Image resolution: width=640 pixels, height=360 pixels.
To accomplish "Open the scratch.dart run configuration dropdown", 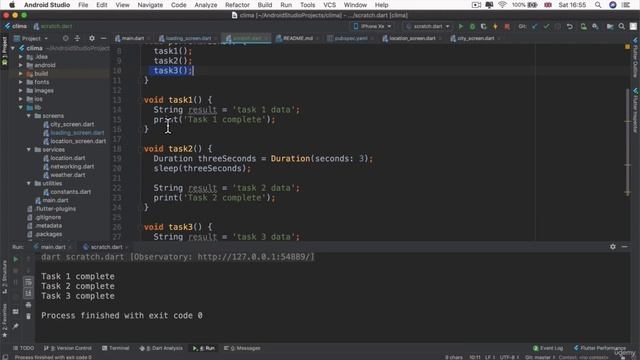I will coord(428,27).
